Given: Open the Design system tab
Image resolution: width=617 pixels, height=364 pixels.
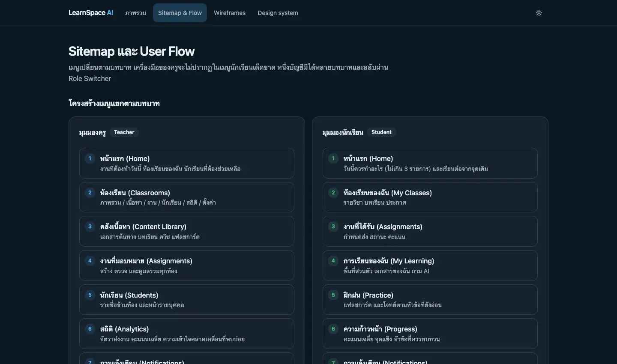Looking at the screenshot, I should (278, 13).
